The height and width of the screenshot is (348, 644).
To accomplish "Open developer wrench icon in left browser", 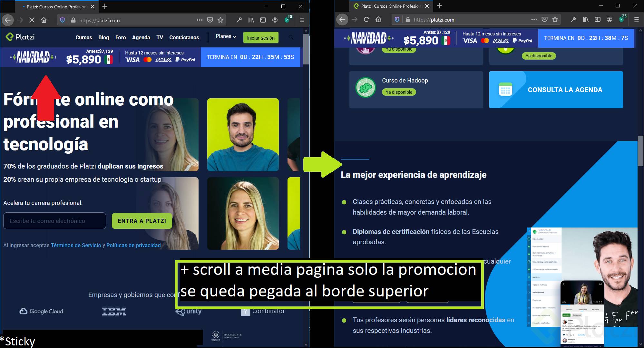I will [239, 20].
